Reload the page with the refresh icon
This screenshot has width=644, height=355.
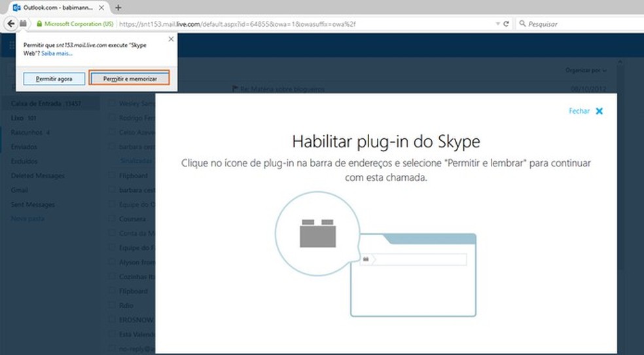(506, 24)
